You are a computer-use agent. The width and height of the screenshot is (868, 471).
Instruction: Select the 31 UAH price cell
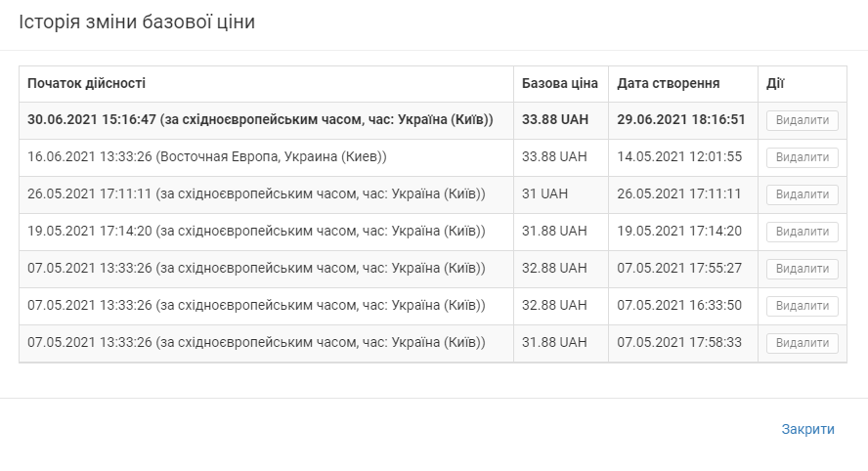click(x=544, y=194)
